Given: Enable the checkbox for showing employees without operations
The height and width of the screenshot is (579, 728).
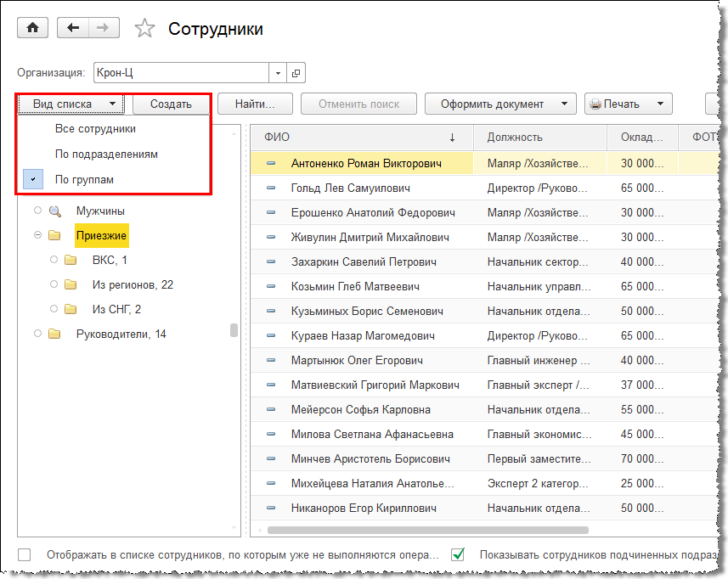Looking at the screenshot, I should pyautogui.click(x=24, y=554).
